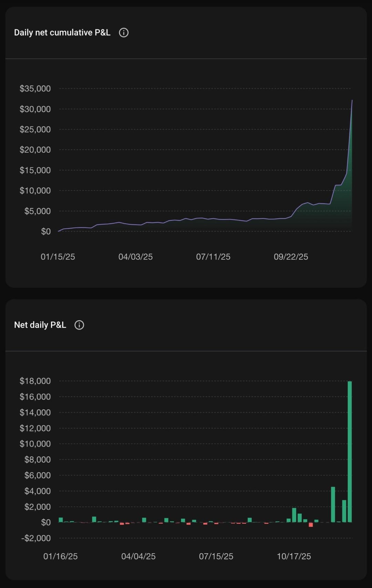The height and width of the screenshot is (588, 372).
Task: Click the -$2,000 axis label
Action: (36, 538)
